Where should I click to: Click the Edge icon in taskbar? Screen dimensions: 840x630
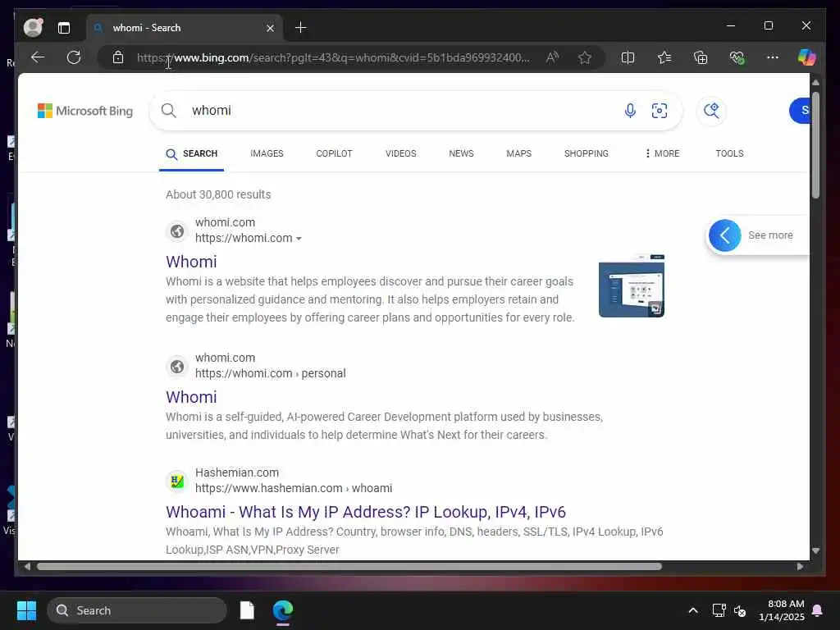[283, 610]
